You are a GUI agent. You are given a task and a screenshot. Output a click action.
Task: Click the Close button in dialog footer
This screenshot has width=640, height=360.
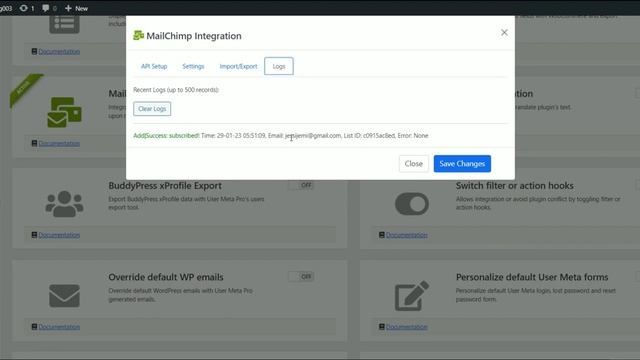pyautogui.click(x=413, y=164)
